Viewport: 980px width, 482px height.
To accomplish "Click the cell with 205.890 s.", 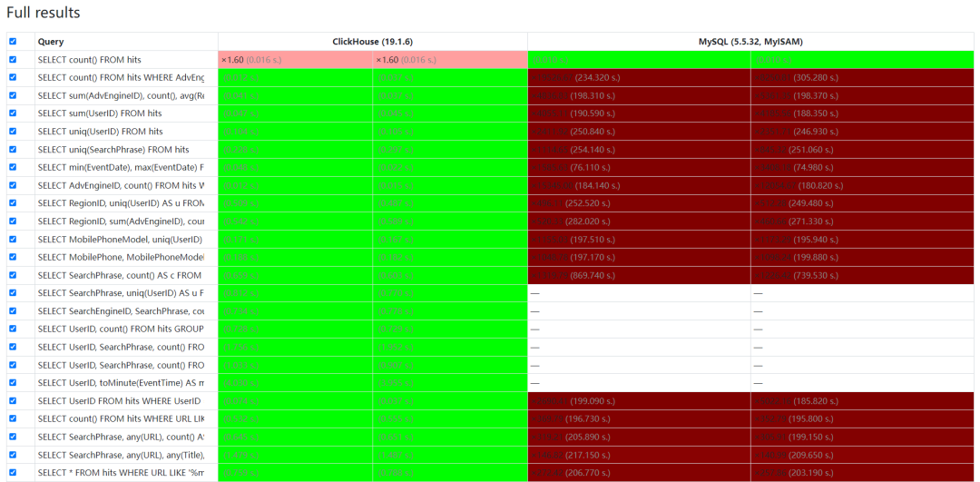I will point(640,437).
